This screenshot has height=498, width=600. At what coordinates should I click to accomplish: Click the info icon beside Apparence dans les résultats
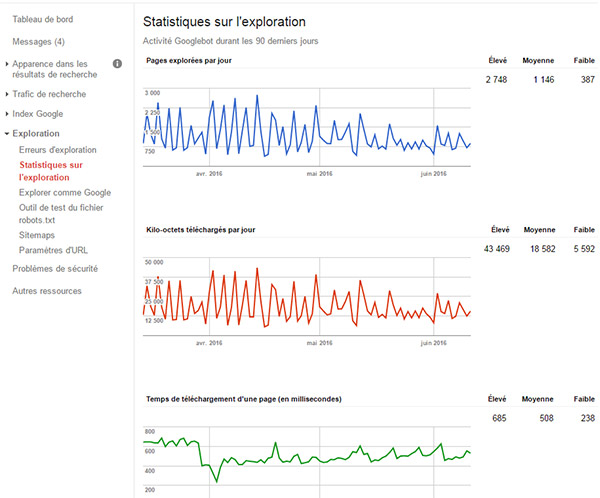click(x=117, y=64)
